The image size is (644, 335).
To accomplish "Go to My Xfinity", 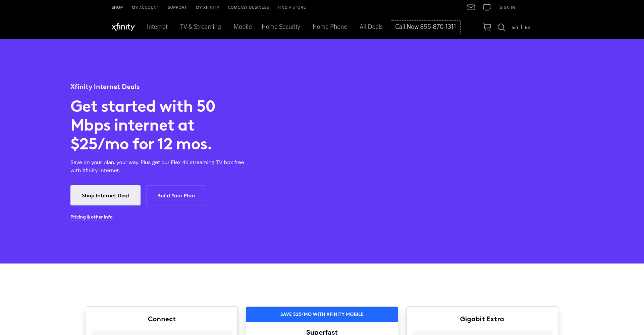I will 207,7.
